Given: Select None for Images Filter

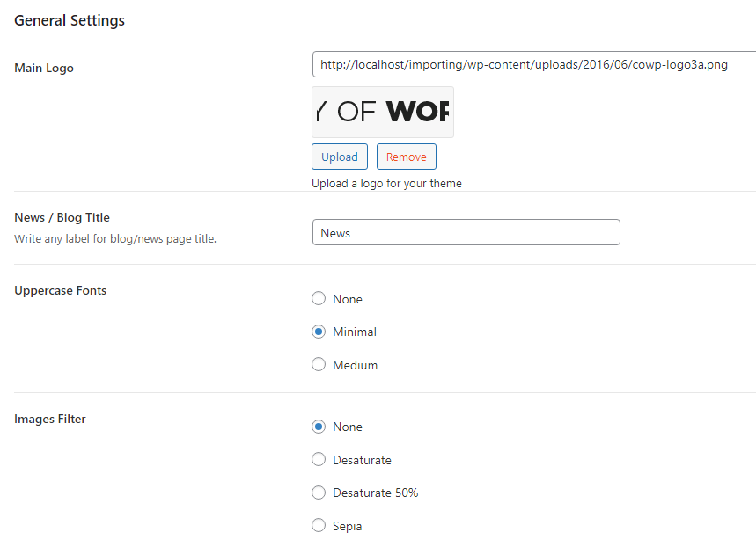Looking at the screenshot, I should coord(319,427).
